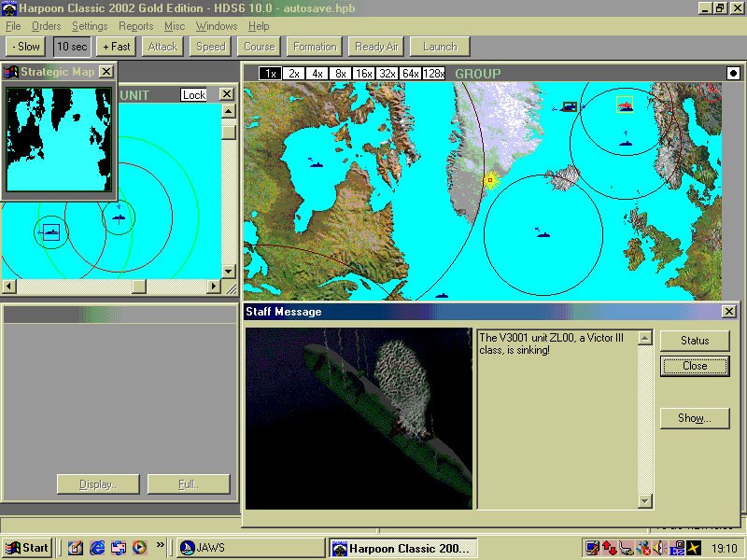Image resolution: width=747 pixels, height=560 pixels.
Task: Click the Staff Message text scroll down arrow
Action: 644,501
